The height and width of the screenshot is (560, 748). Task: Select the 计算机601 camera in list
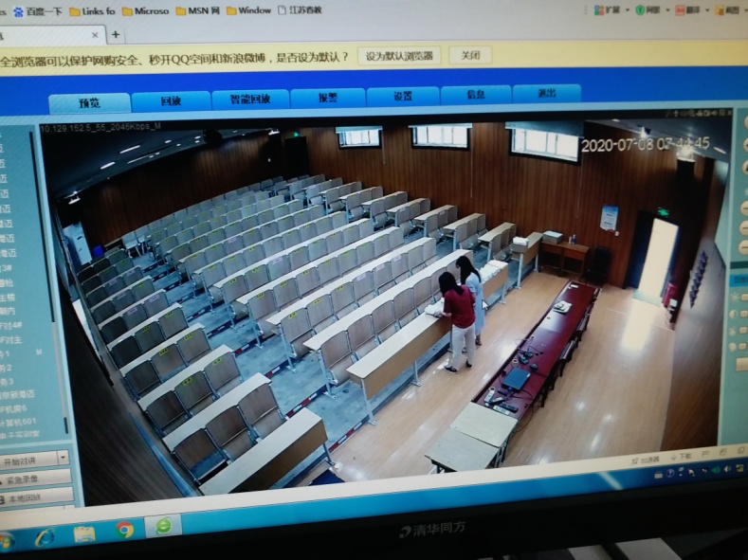(x=18, y=422)
